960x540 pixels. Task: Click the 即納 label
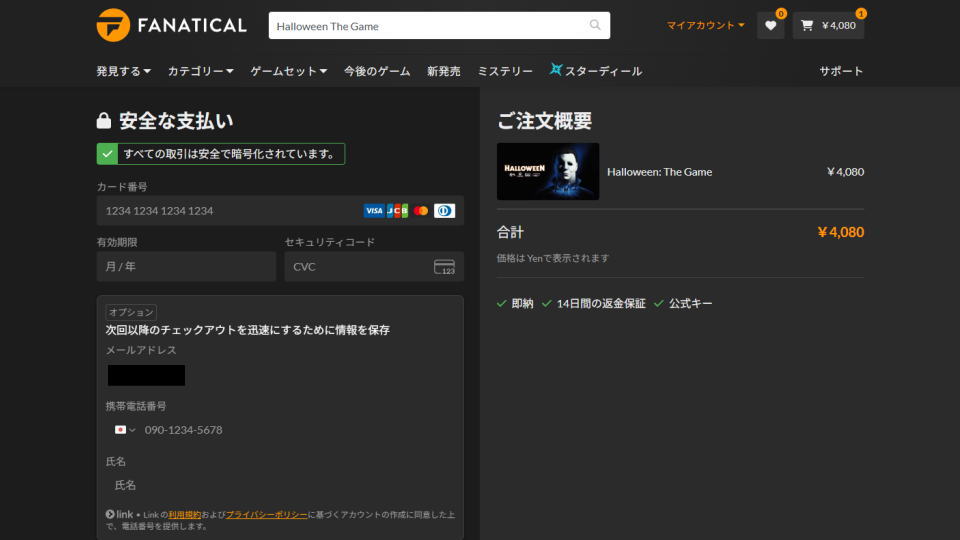[522, 304]
